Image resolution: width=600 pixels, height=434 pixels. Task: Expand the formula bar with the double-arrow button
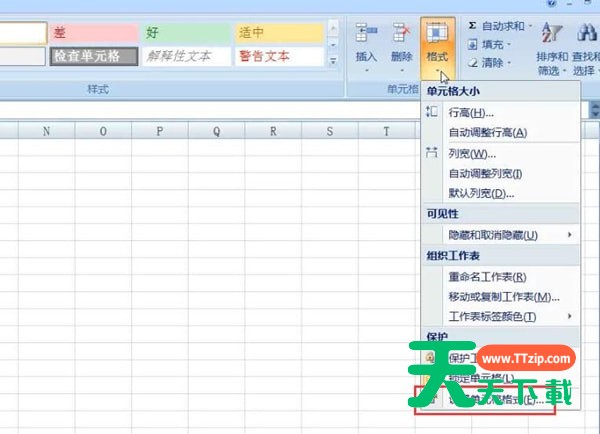coord(595,109)
